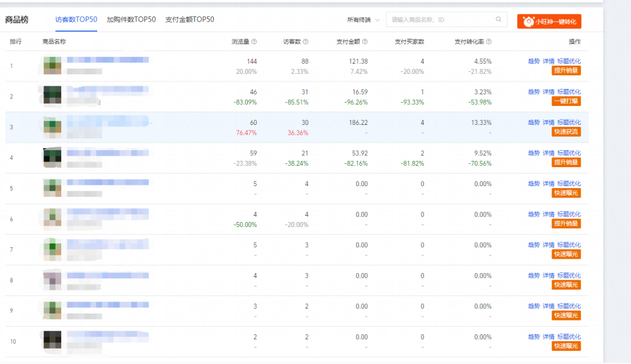Click the blurred product title in rank 5
The width and height of the screenshot is (631, 364).
point(108,182)
